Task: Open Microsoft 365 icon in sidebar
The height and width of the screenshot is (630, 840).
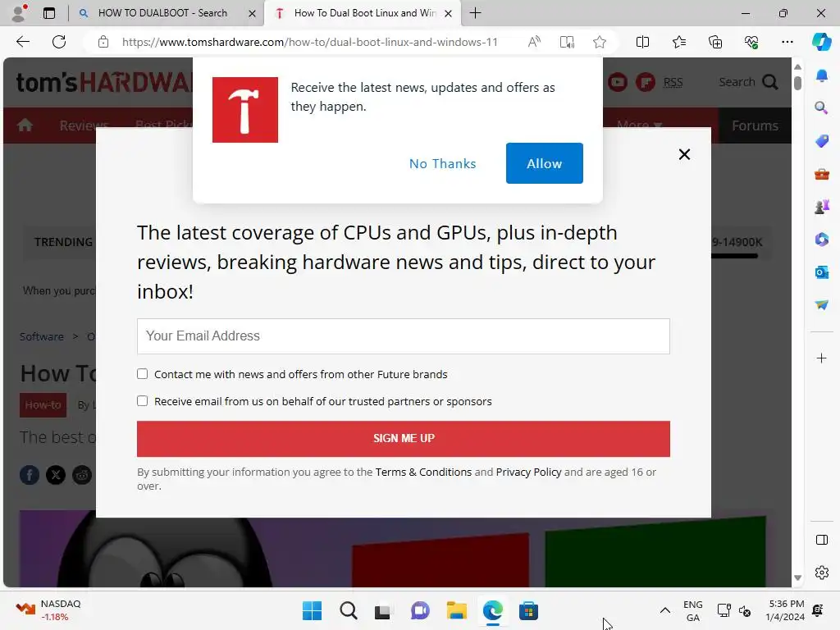Action: 821,240
